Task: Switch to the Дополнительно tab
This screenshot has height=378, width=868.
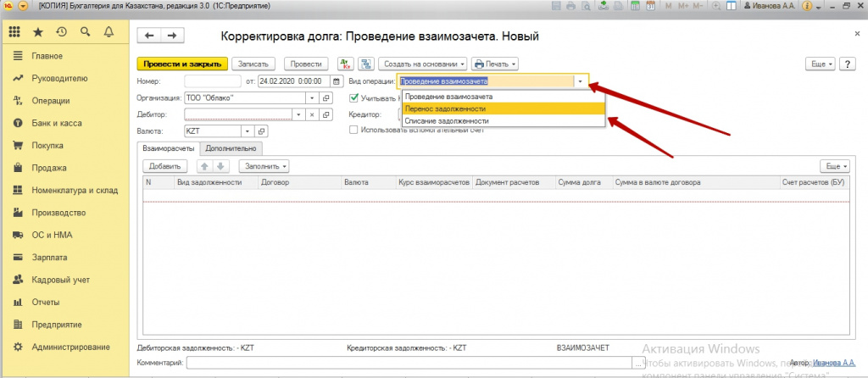Action: 231,148
